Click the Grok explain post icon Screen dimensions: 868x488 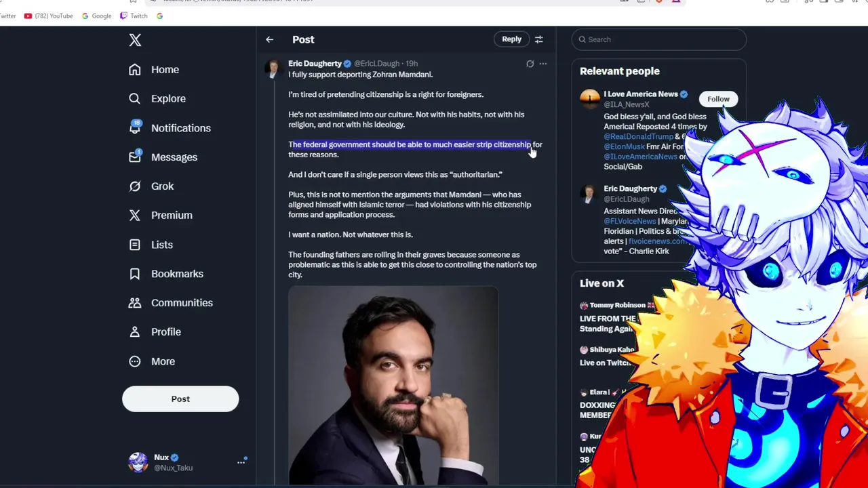pyautogui.click(x=530, y=64)
